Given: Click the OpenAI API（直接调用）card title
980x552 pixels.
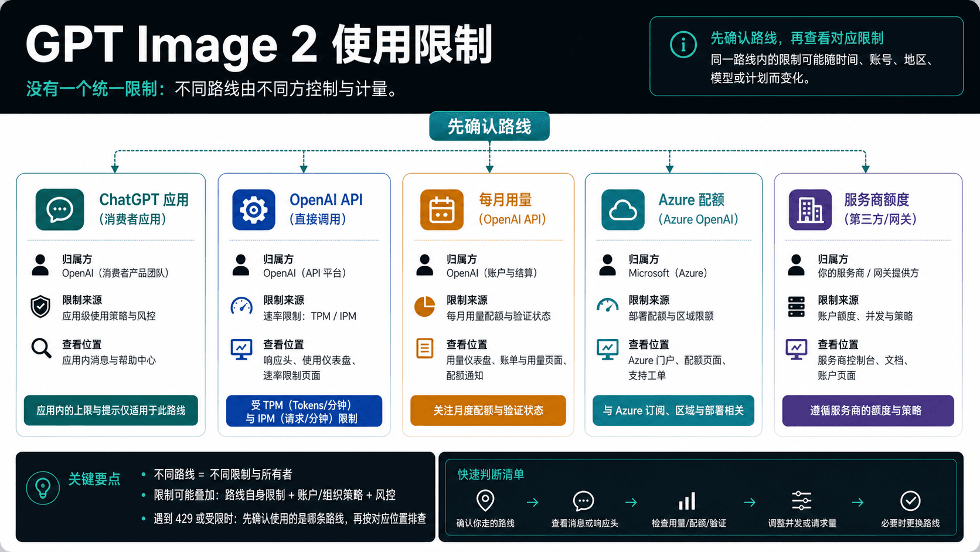Looking at the screenshot, I should 326,209.
